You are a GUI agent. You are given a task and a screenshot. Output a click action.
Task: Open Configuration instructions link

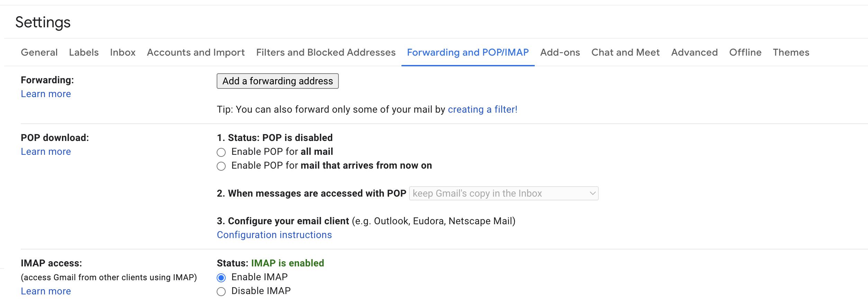[x=274, y=235]
